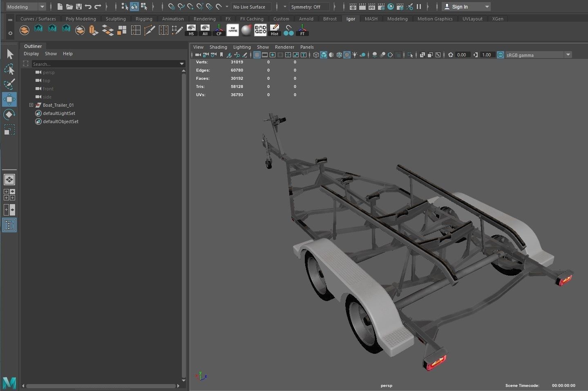This screenshot has width=588, height=391.
Task: Click the Save Scene floppy disk icon
Action: (x=79, y=7)
